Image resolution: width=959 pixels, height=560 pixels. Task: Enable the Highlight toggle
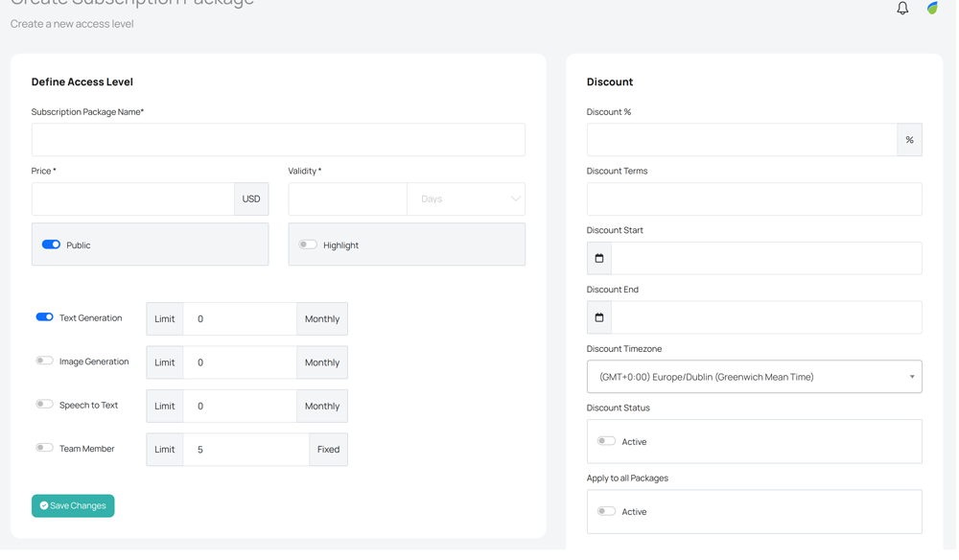pyautogui.click(x=308, y=245)
